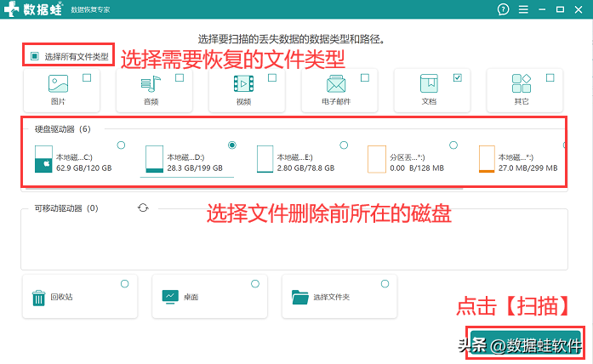Click the 其它 (Others) shapes icon
This screenshot has width=593, height=364.
[522, 84]
